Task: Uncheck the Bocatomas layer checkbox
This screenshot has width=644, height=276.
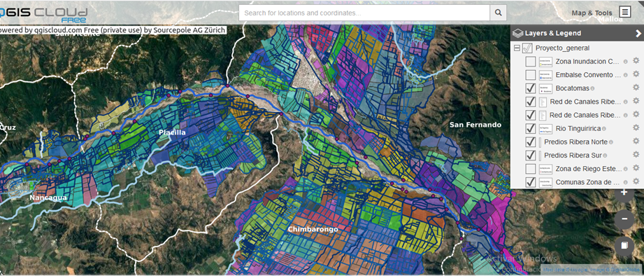Action: point(531,88)
